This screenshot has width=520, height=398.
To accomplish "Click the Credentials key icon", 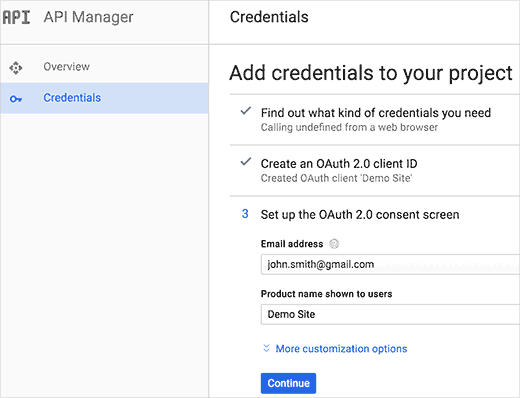I will (x=16, y=99).
